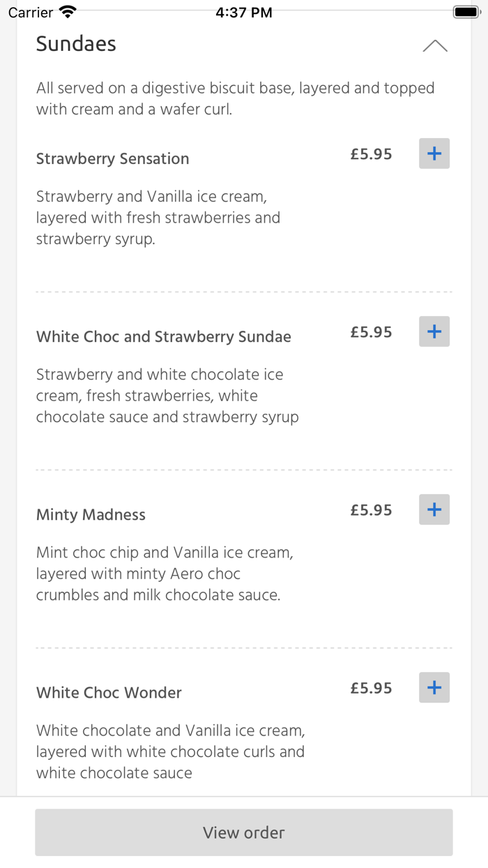This screenshot has width=488, height=868.
Task: Tap the plus icon for White Choc and Strawberry Sundae
Action: (434, 331)
